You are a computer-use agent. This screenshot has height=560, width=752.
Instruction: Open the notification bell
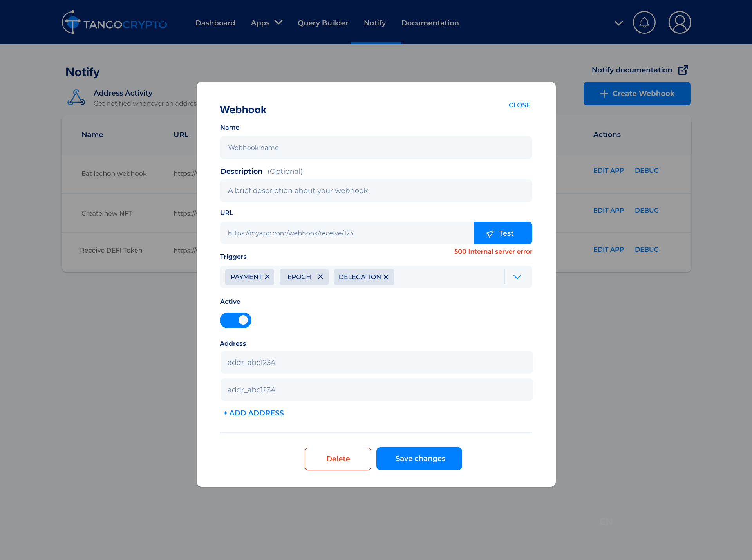(x=644, y=22)
